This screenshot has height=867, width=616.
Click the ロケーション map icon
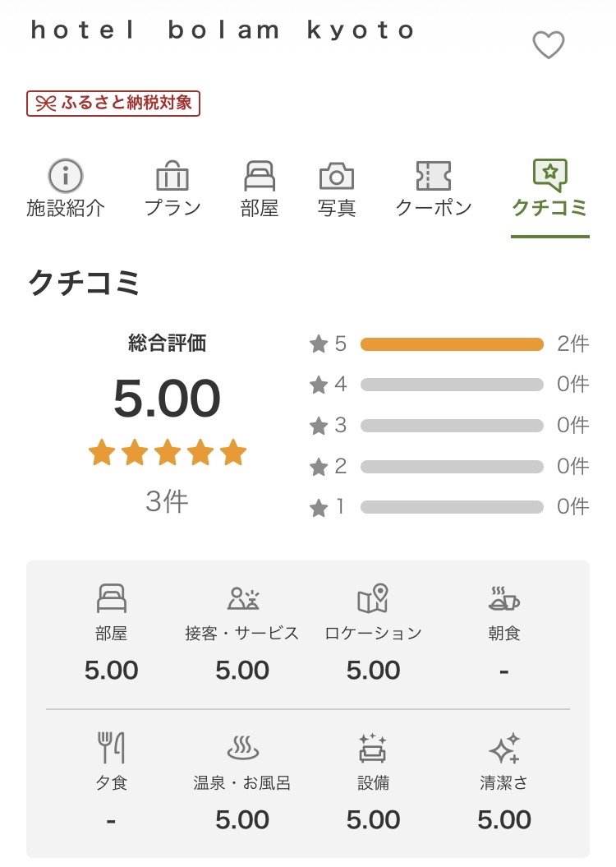click(x=373, y=599)
